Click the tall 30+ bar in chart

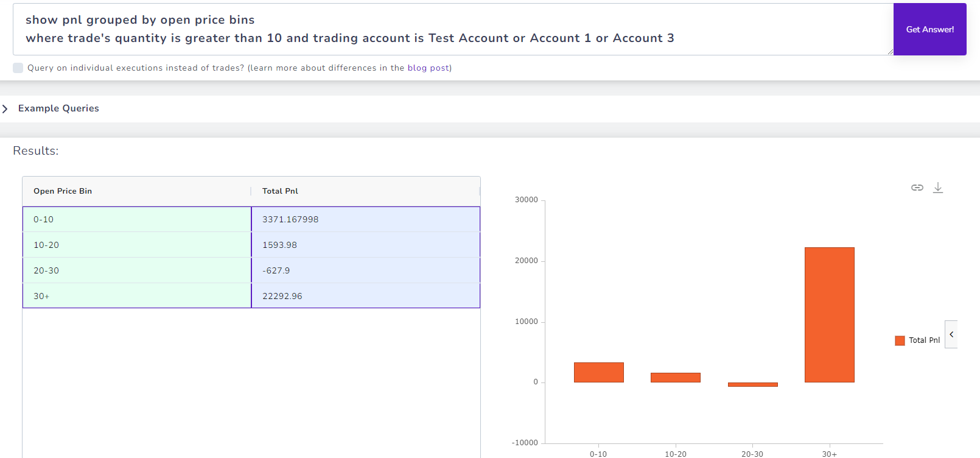point(830,315)
